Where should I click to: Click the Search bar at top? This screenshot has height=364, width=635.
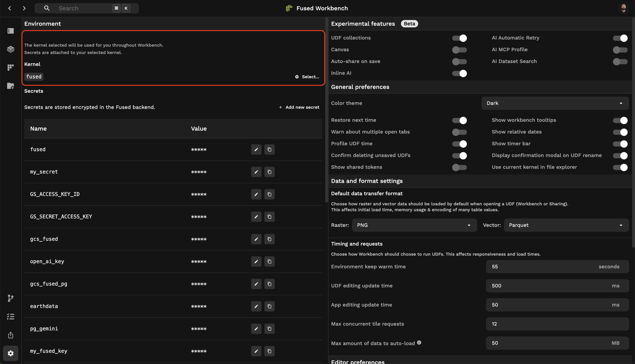pos(86,8)
